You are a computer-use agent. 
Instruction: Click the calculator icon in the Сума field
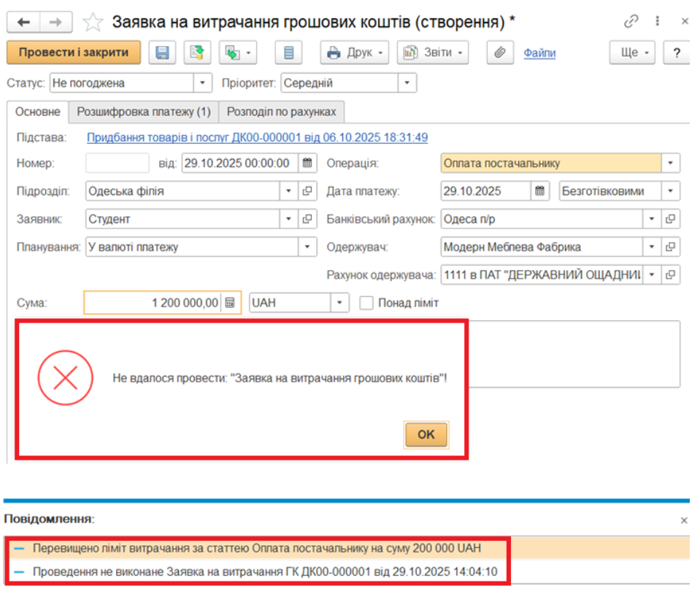230,303
